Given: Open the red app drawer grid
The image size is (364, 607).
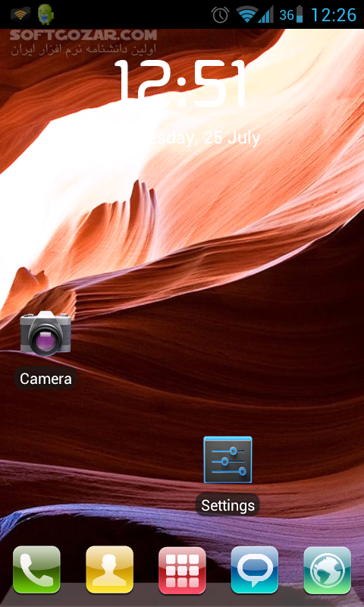Looking at the screenshot, I should tap(182, 570).
